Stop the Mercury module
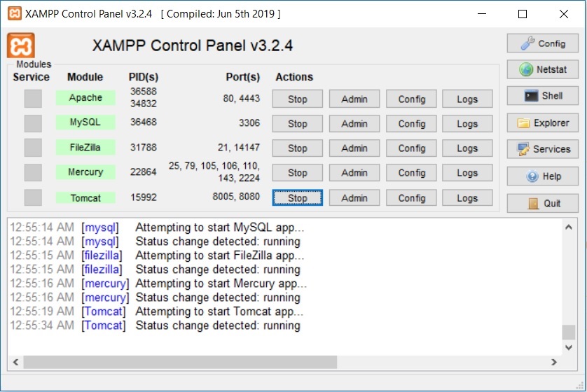587x392 pixels. pyautogui.click(x=297, y=173)
